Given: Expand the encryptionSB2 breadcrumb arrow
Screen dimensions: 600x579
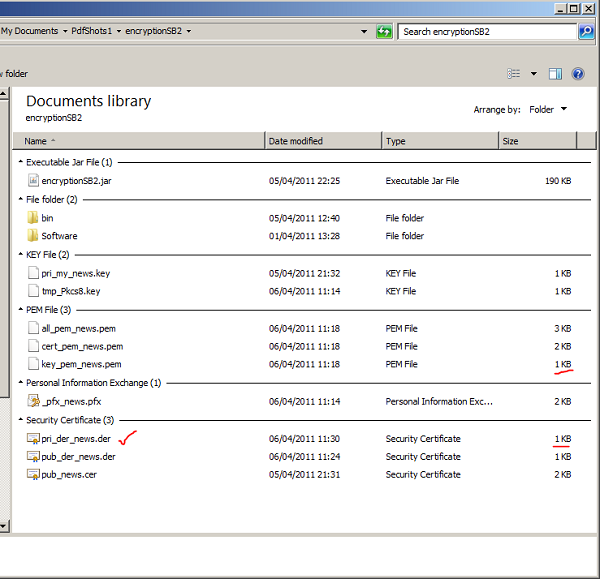Looking at the screenshot, I should (x=189, y=31).
